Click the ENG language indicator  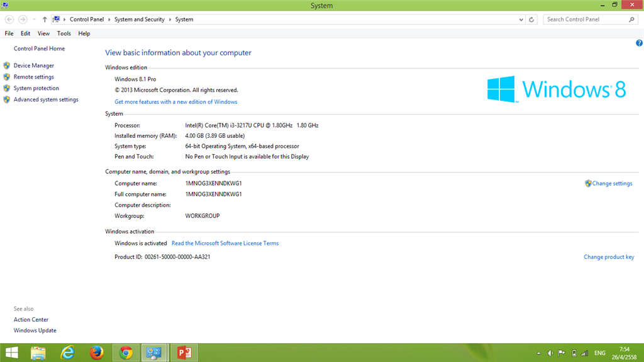(x=599, y=353)
